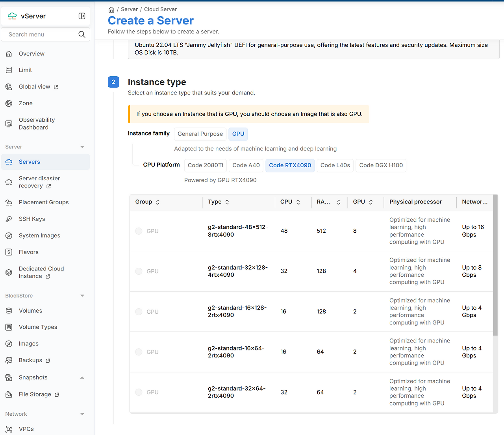Choose the Code RTX4090 platform
This screenshot has width=504, height=435.
(290, 165)
